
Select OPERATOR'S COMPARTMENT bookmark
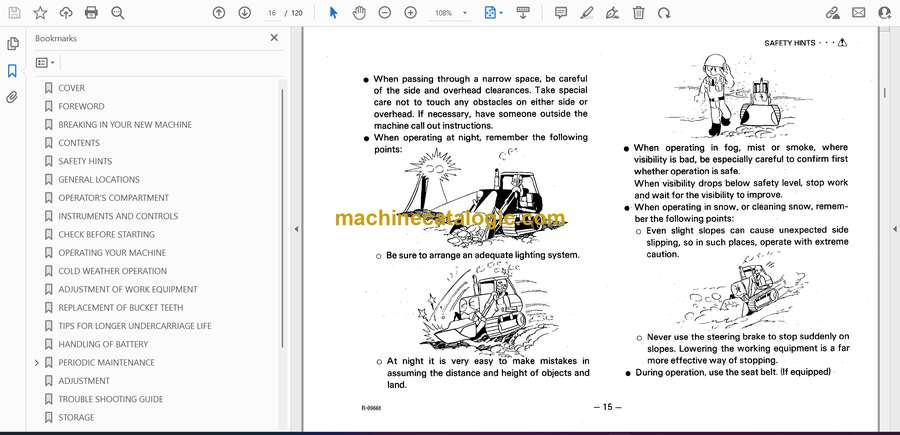(x=114, y=198)
